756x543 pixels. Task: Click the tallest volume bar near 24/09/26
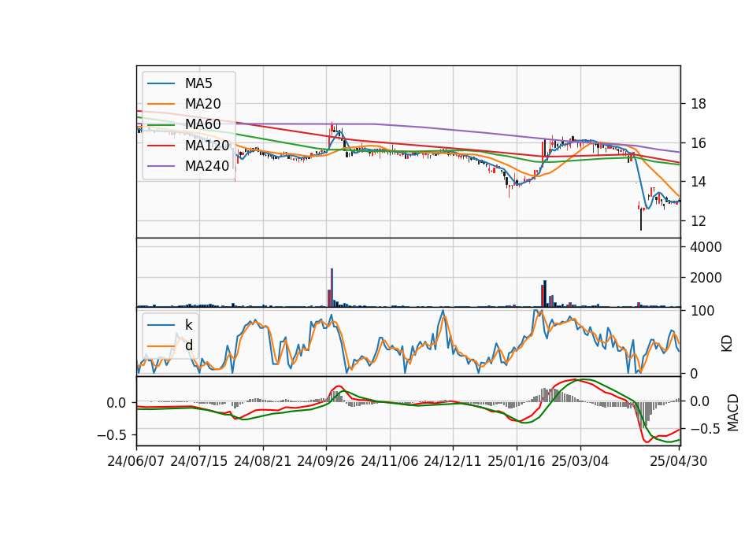(332, 287)
